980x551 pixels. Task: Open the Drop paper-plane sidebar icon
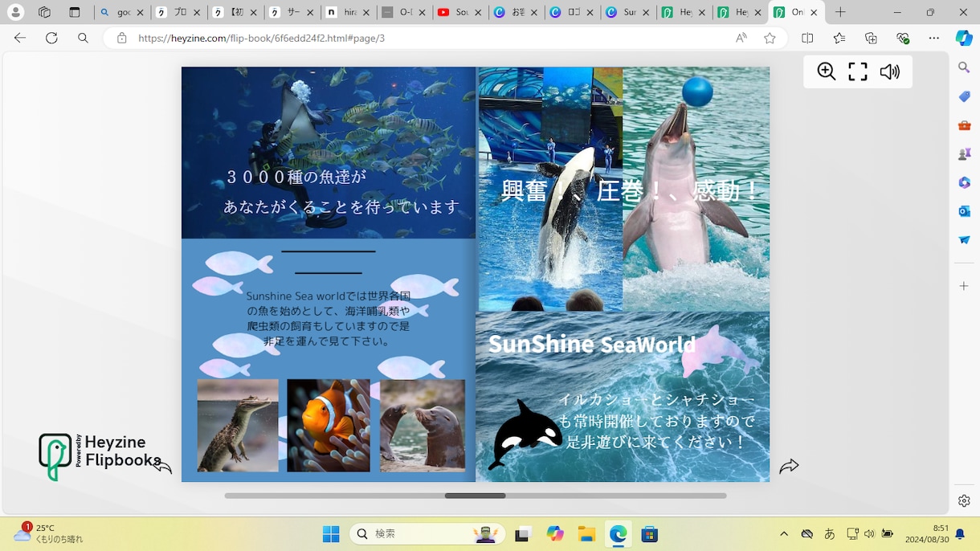click(x=964, y=239)
